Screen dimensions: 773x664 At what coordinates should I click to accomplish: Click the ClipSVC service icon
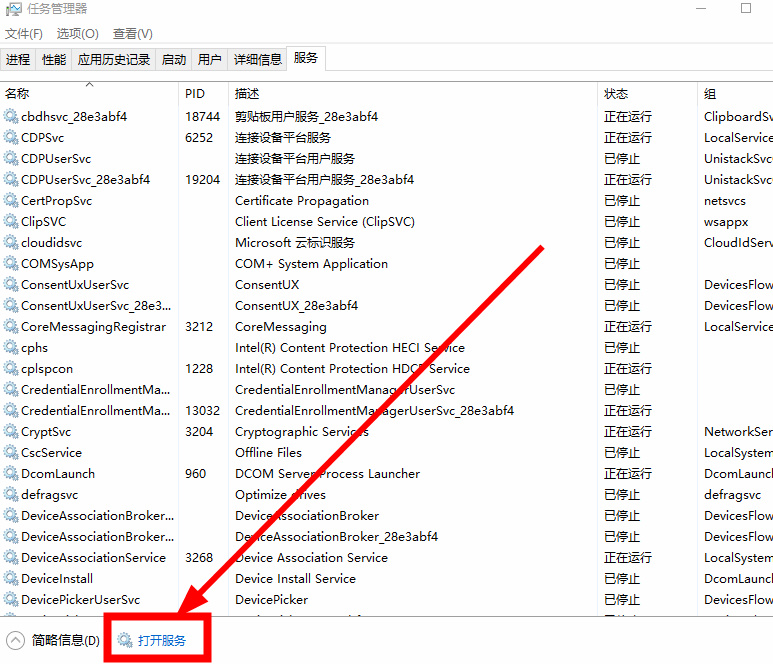[11, 222]
